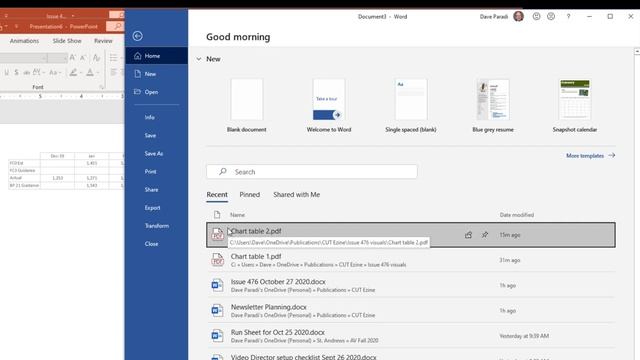Apply text shadow in PowerPoint ribbon

16,73
